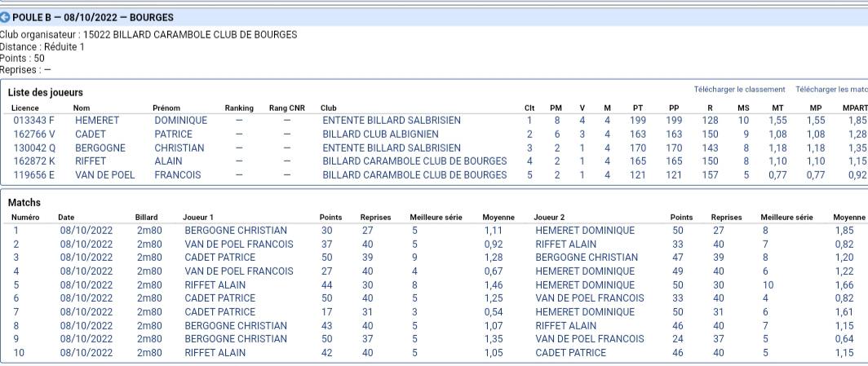The width and height of the screenshot is (868, 366).
Task: Select RIFFET in the players list
Action: (x=91, y=161)
